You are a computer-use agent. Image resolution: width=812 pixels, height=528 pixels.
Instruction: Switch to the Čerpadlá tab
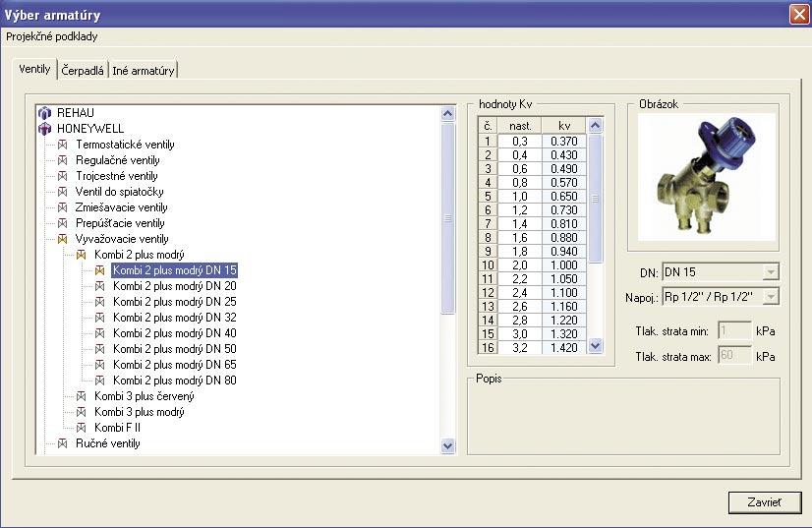pyautogui.click(x=83, y=71)
